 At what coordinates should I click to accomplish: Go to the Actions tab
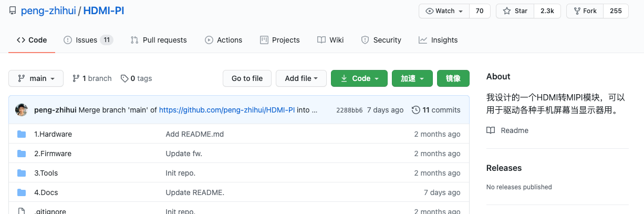click(224, 40)
